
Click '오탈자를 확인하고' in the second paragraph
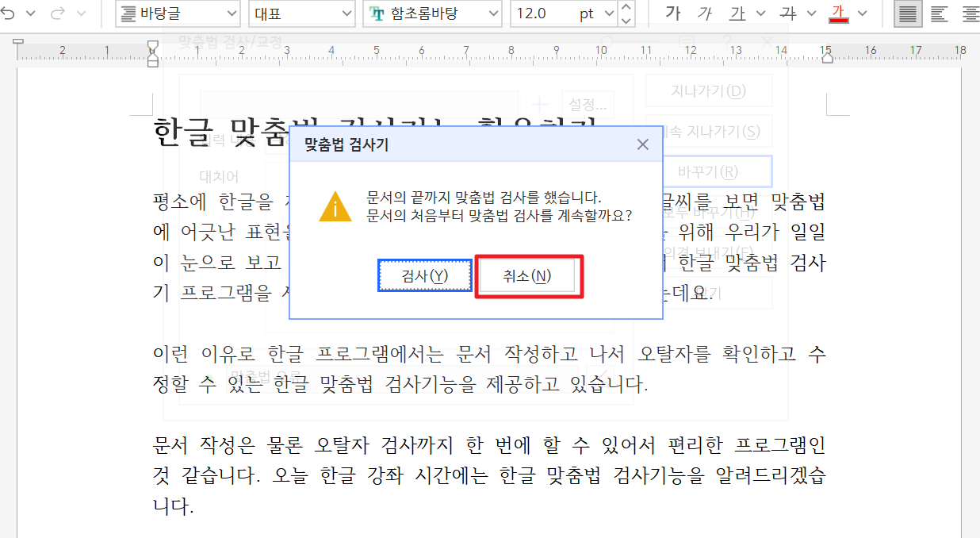tap(717, 353)
